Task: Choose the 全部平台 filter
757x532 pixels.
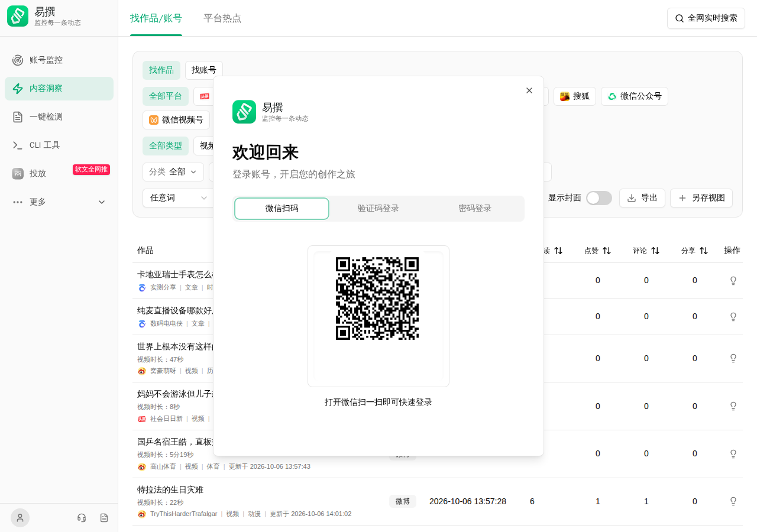Action: 166,96
